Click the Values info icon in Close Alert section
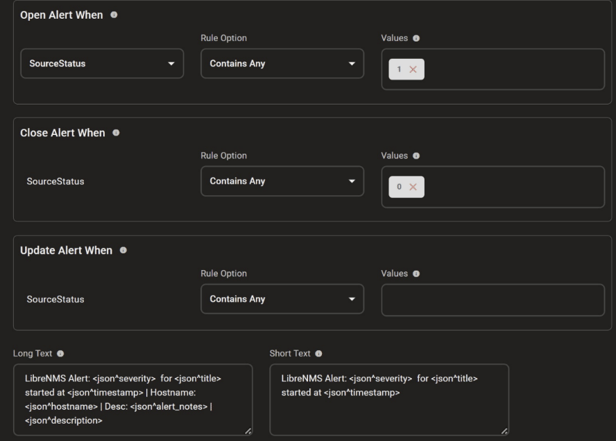Image resolution: width=616 pixels, height=441 pixels. tap(416, 156)
